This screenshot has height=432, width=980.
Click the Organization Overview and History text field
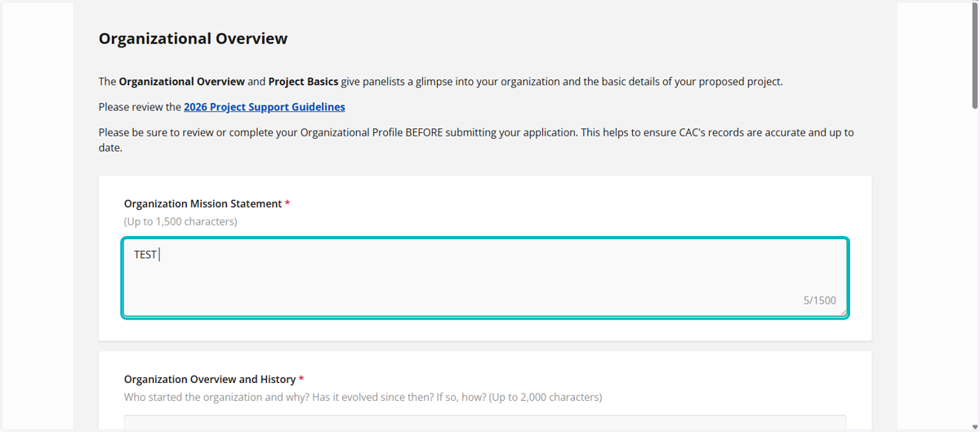click(485, 422)
